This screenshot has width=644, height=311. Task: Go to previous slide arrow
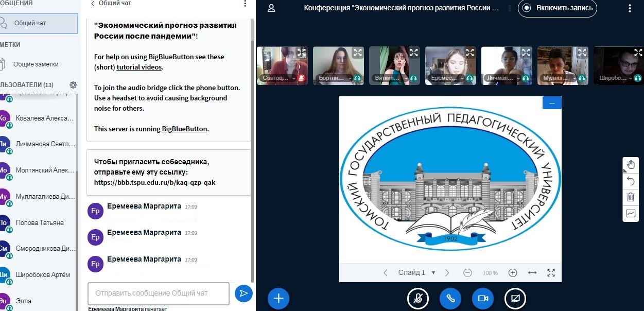386,273
